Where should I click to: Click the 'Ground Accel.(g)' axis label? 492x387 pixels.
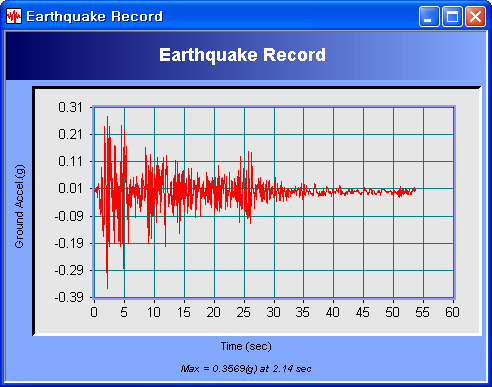click(19, 206)
